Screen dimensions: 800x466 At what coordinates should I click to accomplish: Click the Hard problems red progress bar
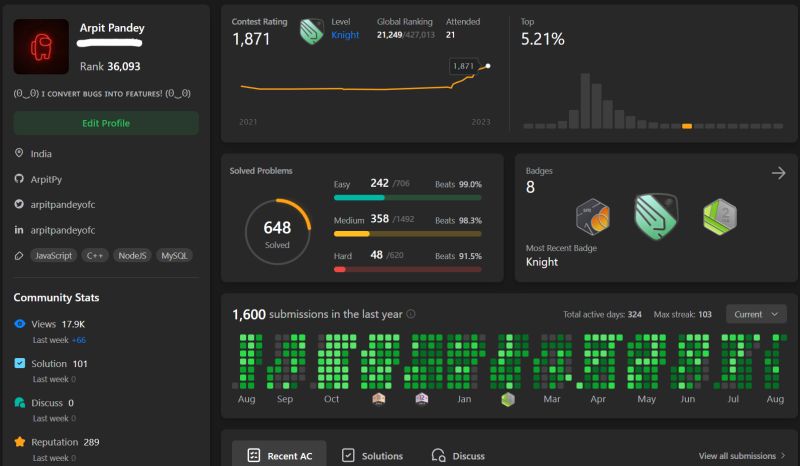[408, 269]
